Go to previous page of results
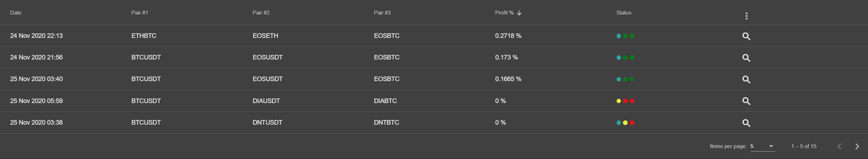This screenshot has width=868, height=159. click(x=839, y=146)
